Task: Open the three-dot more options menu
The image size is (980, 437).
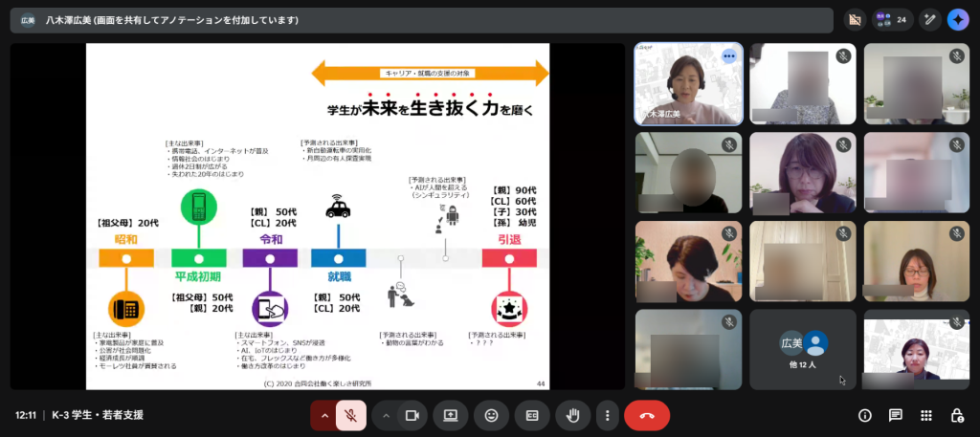Action: 607,415
